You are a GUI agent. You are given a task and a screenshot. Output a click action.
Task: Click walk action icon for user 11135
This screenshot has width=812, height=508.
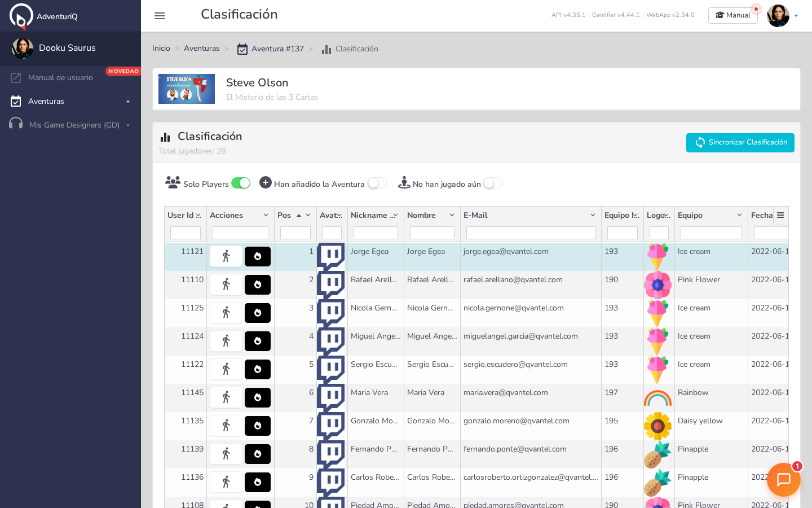pos(226,426)
